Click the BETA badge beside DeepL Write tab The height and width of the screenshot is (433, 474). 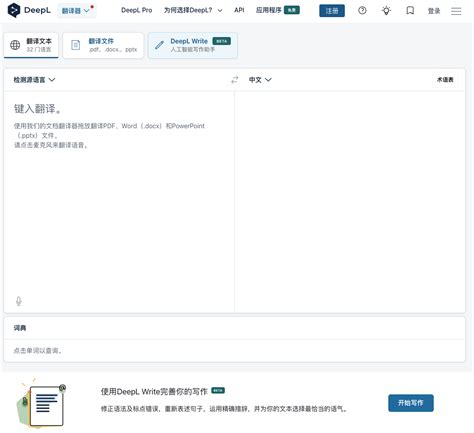[x=221, y=41]
